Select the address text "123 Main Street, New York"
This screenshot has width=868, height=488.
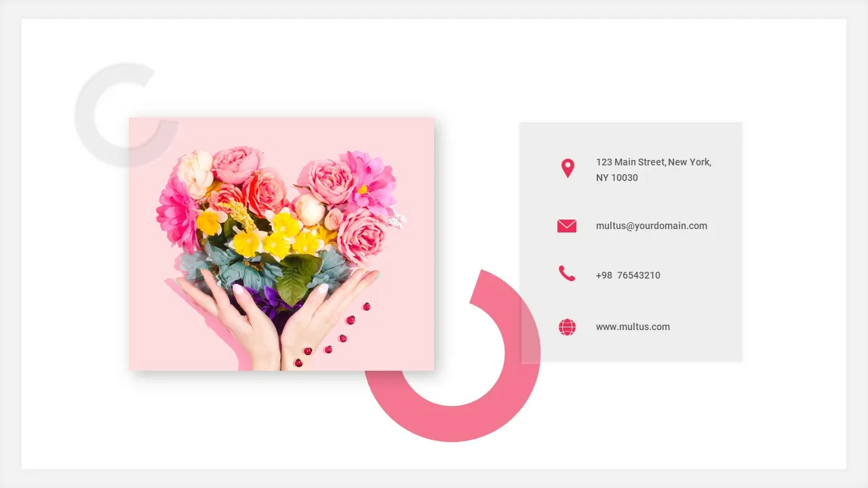click(654, 162)
